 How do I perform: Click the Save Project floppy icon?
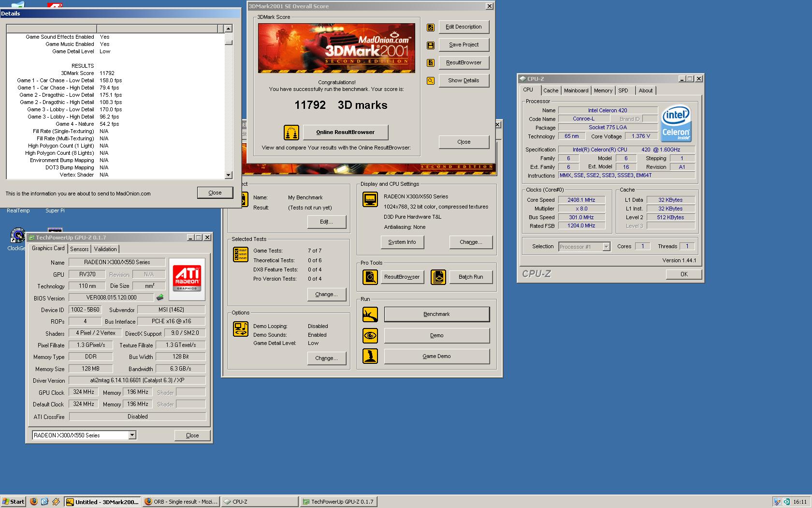[x=430, y=45]
